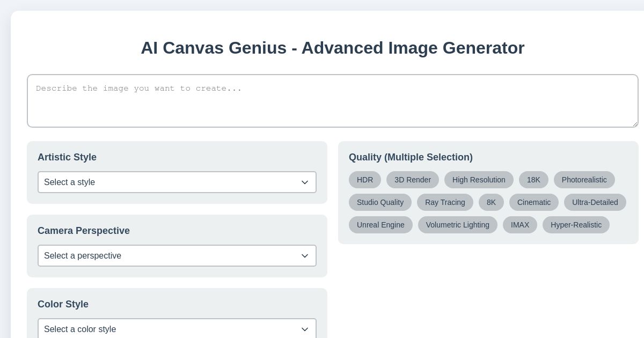Toggle the Unreal Engine option
Viewport: 644px width, 338px height.
pyautogui.click(x=381, y=225)
